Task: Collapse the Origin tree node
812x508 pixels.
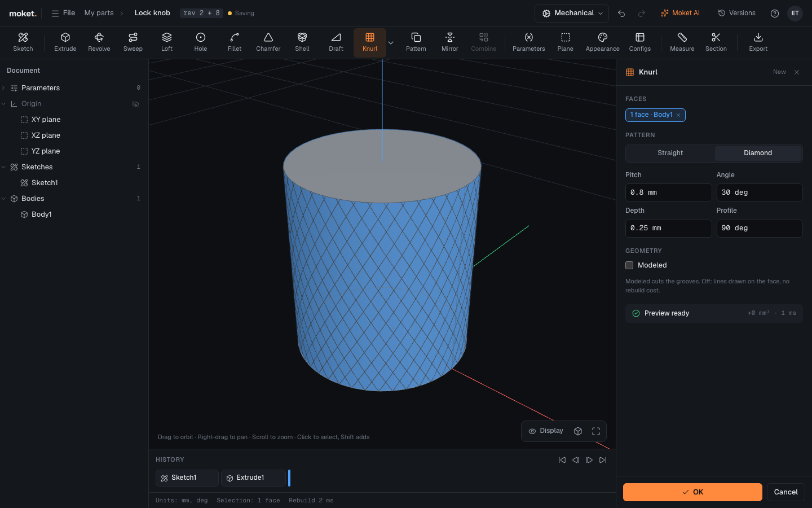Action: [x=4, y=104]
